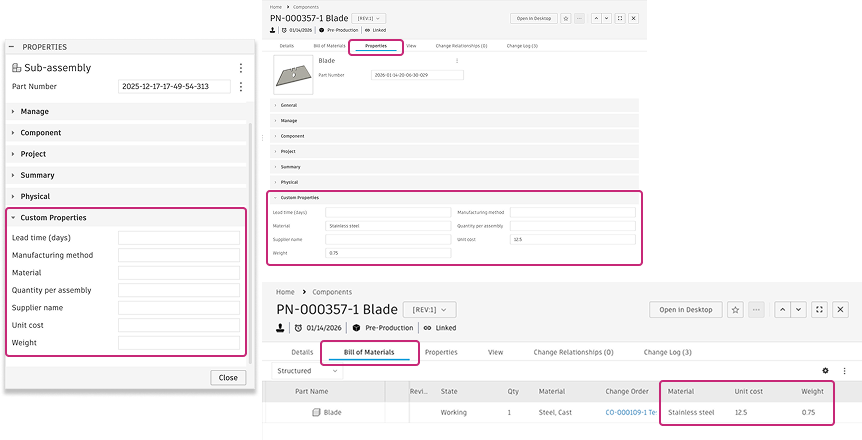Image resolution: width=862 pixels, height=440 pixels.
Task: Click the Sub-assembly icon in the Properties dialog
Action: coord(16,68)
